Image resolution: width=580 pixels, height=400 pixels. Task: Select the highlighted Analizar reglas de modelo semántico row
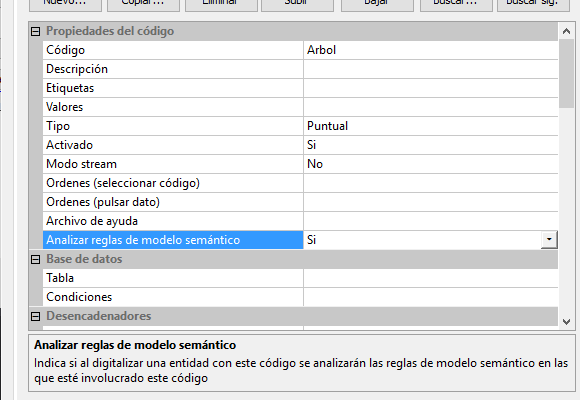[173, 240]
